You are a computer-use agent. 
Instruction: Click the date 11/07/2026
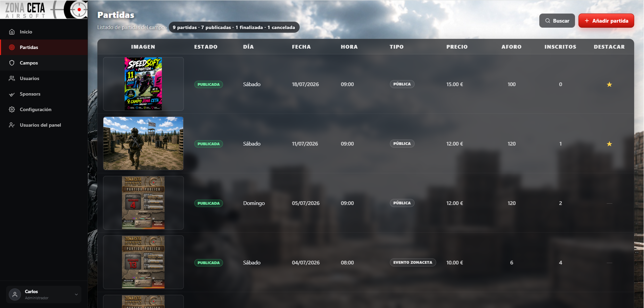click(x=305, y=144)
